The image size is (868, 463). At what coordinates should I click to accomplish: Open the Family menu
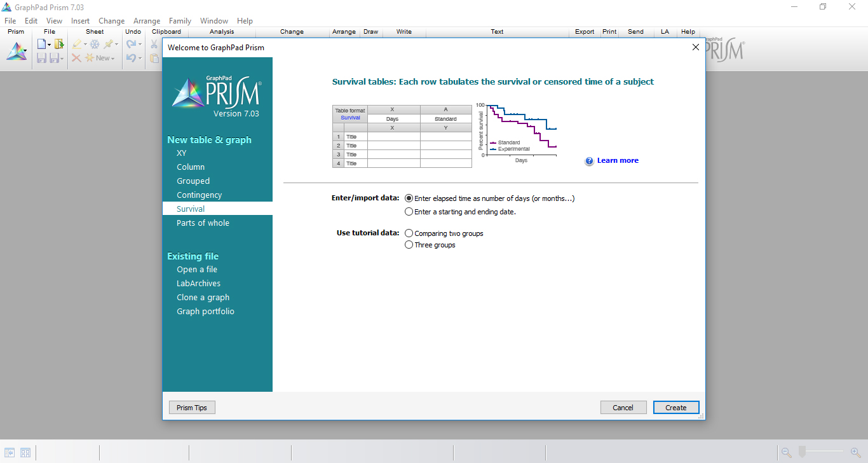click(180, 21)
